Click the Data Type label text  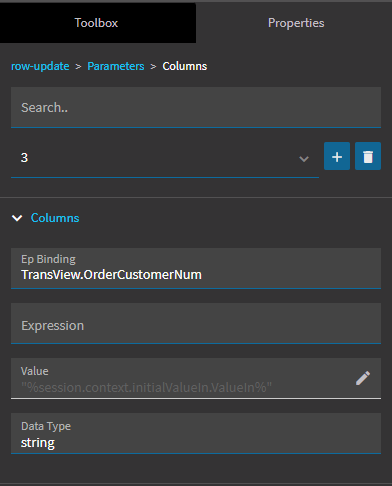click(46, 426)
